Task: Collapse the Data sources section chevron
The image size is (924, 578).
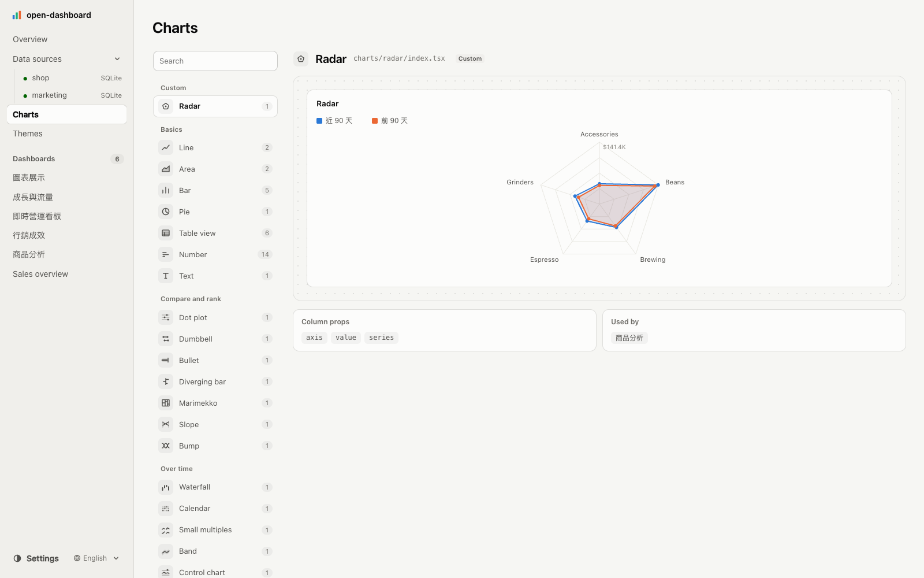Action: [117, 59]
